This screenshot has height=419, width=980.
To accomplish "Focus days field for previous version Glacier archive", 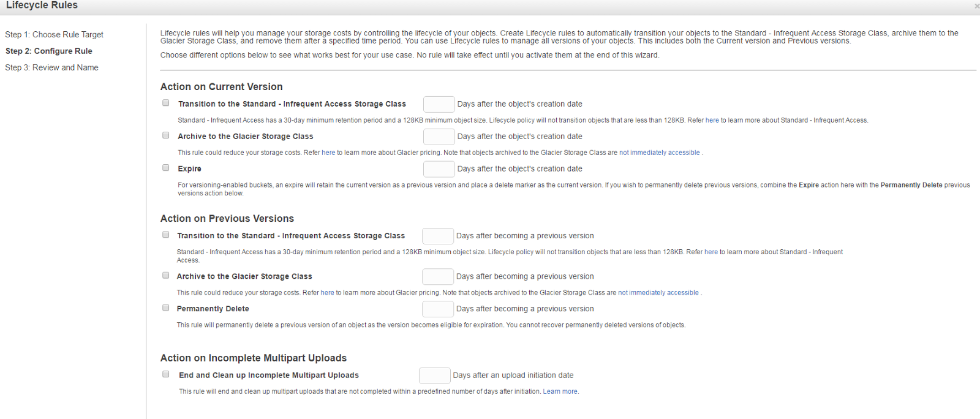I will click(x=437, y=277).
